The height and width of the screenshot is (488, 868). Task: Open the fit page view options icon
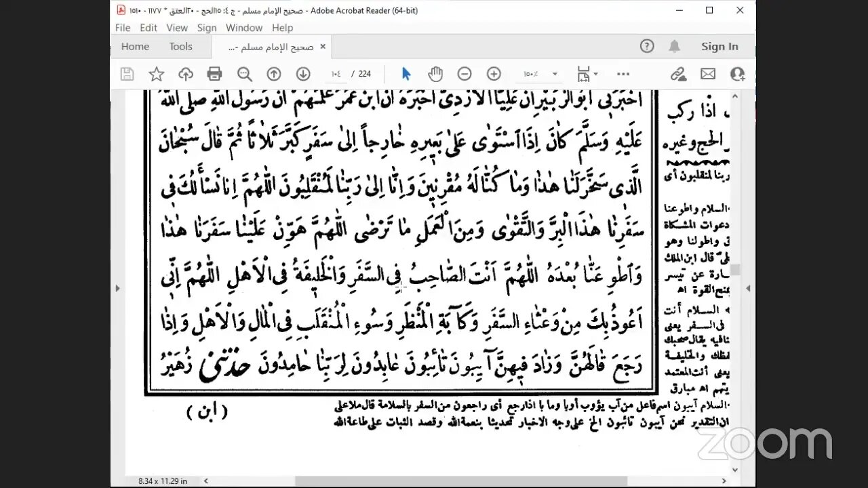[x=583, y=74]
